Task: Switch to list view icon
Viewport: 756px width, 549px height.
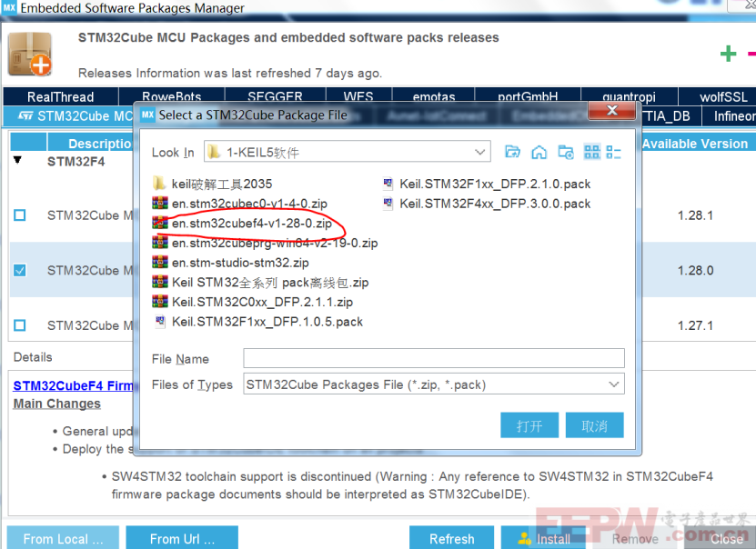Action: point(592,152)
